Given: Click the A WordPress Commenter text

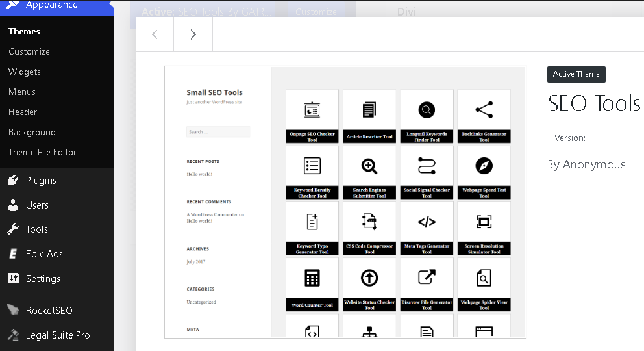Looking at the screenshot, I should [212, 214].
